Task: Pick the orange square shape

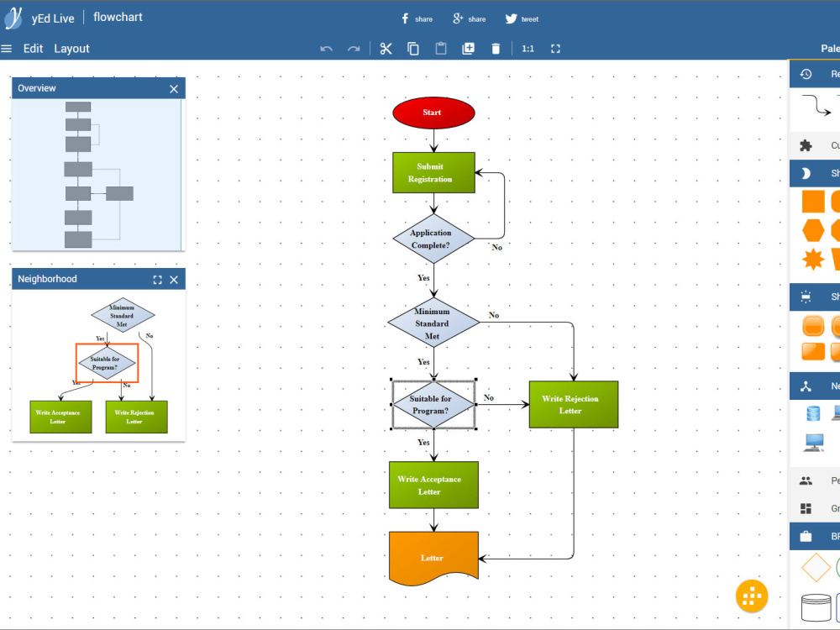Action: coord(813,202)
